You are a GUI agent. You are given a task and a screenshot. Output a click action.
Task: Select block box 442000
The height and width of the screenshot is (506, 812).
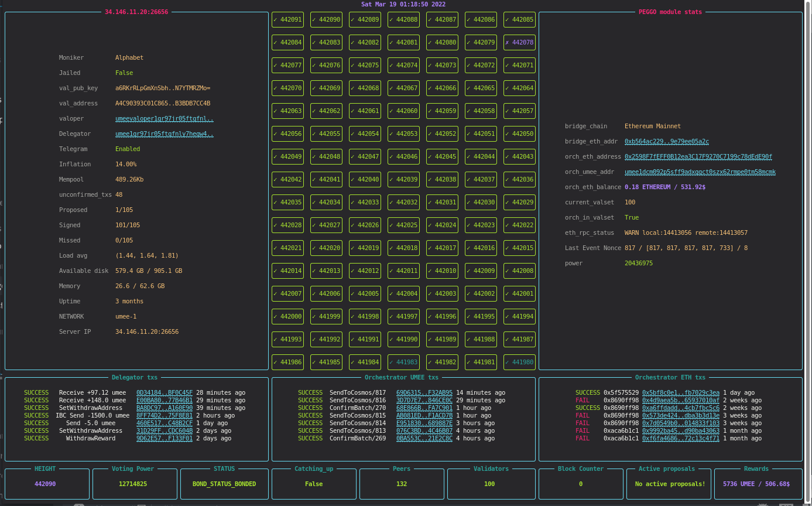click(x=287, y=316)
